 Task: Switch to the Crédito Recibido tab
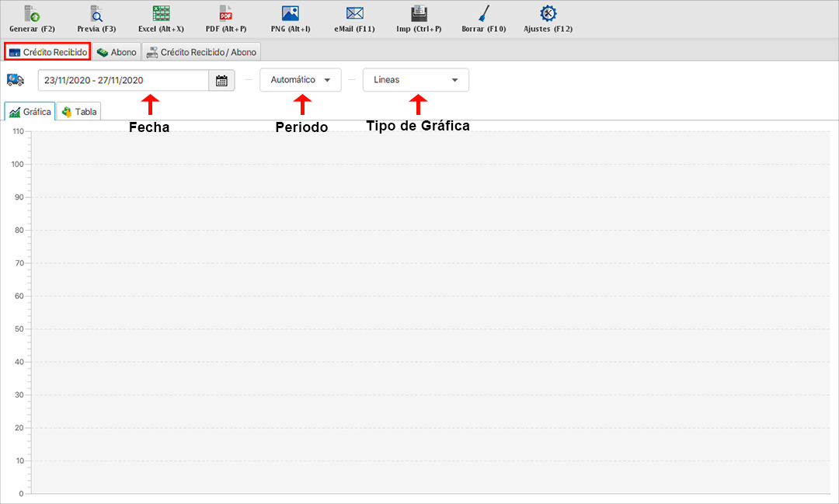(47, 52)
